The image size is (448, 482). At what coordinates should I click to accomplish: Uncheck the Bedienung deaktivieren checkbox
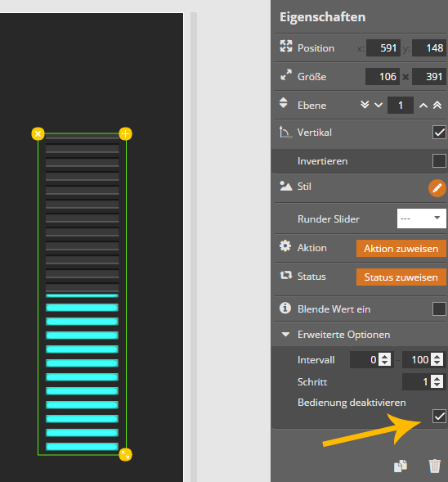coord(439,417)
